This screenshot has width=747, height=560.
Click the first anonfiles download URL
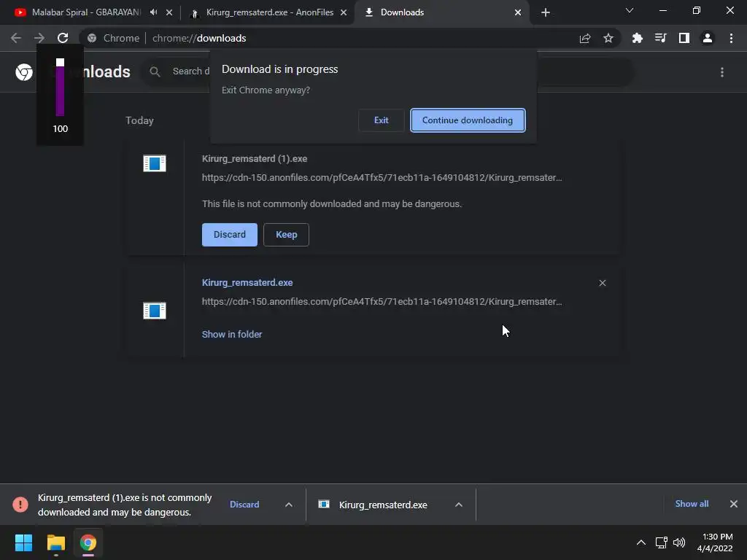click(x=382, y=178)
